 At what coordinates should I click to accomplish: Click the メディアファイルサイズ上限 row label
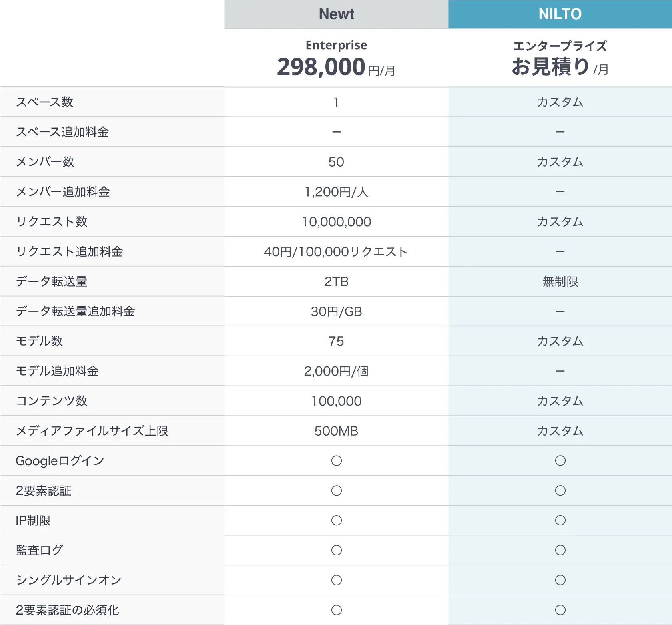(92, 431)
